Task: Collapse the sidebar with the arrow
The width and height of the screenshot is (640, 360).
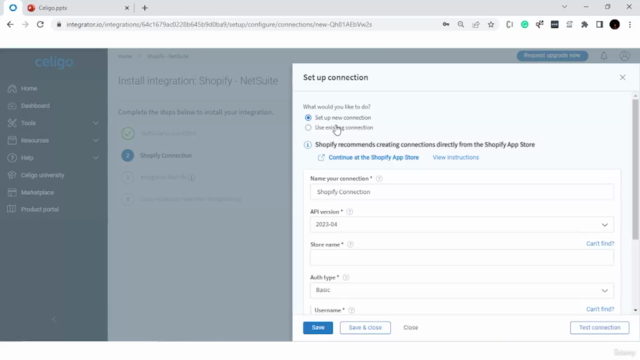Action: 54,320
